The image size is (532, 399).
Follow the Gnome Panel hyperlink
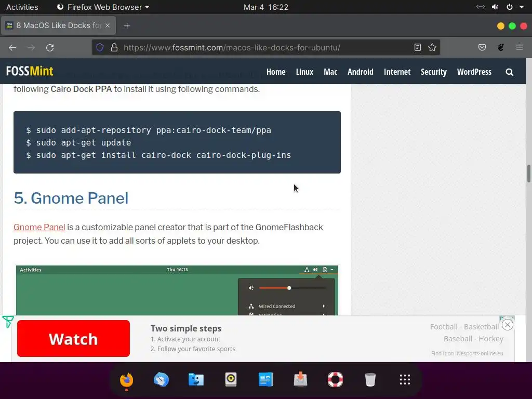point(39,227)
